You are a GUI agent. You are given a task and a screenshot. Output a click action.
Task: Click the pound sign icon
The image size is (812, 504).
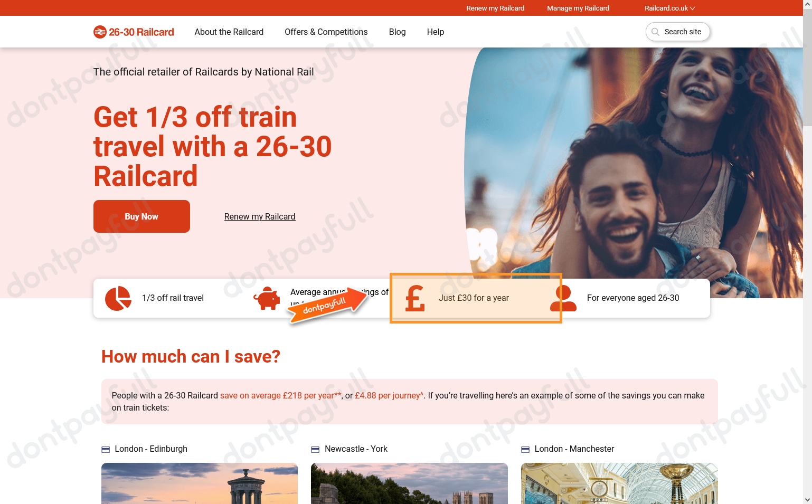[415, 298]
